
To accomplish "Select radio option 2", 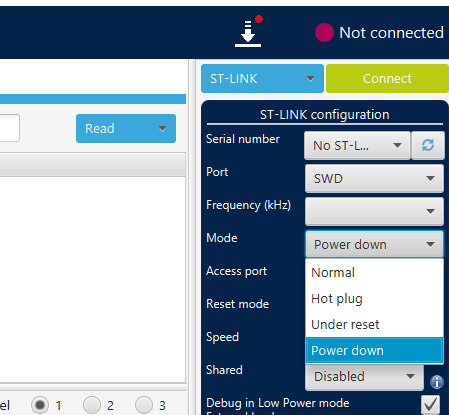I will tap(92, 405).
